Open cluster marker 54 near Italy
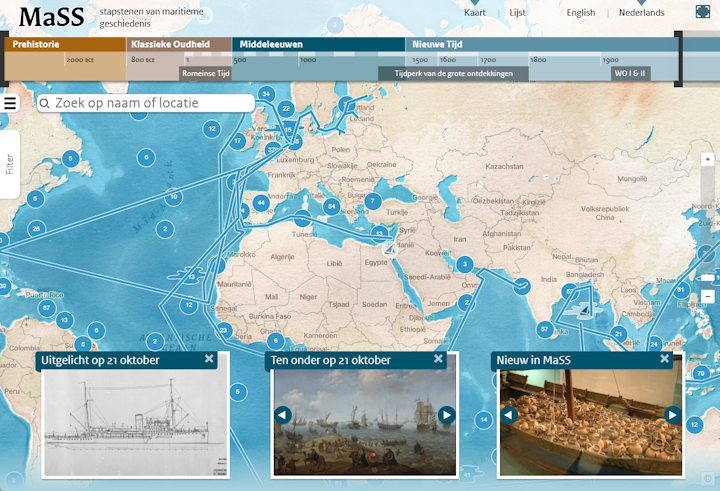 (x=332, y=207)
